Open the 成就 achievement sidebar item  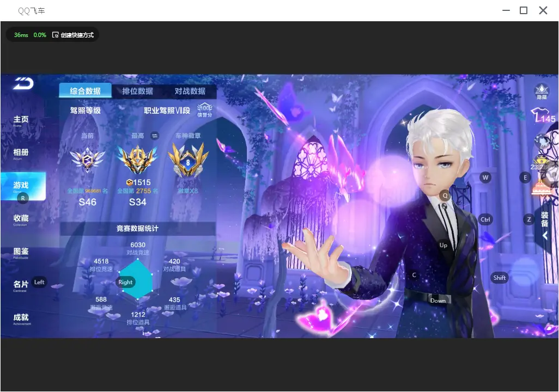point(21,318)
